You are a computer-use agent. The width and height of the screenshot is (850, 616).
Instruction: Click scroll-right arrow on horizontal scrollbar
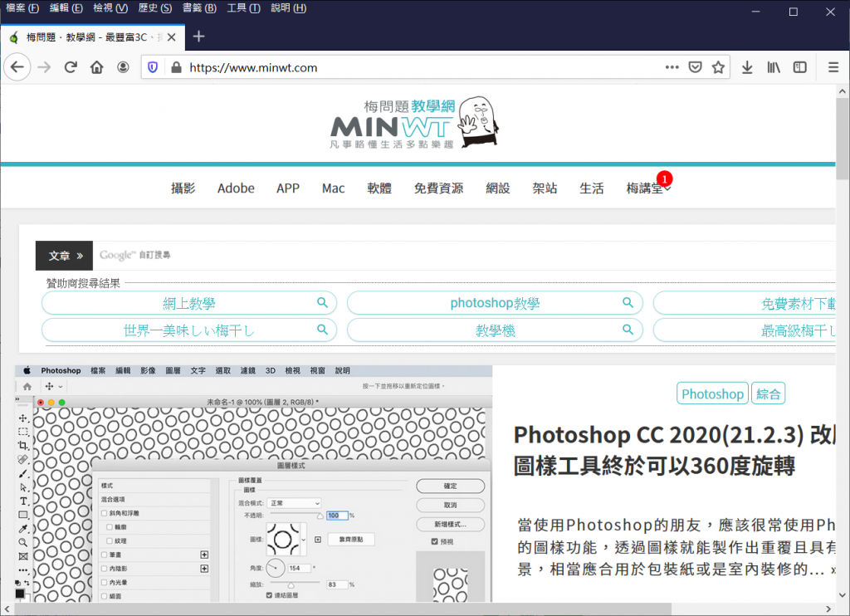(x=828, y=609)
